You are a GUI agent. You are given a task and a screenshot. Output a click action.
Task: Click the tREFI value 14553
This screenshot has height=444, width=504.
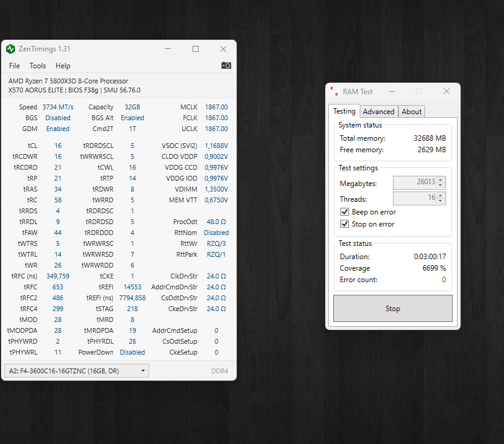point(132,287)
